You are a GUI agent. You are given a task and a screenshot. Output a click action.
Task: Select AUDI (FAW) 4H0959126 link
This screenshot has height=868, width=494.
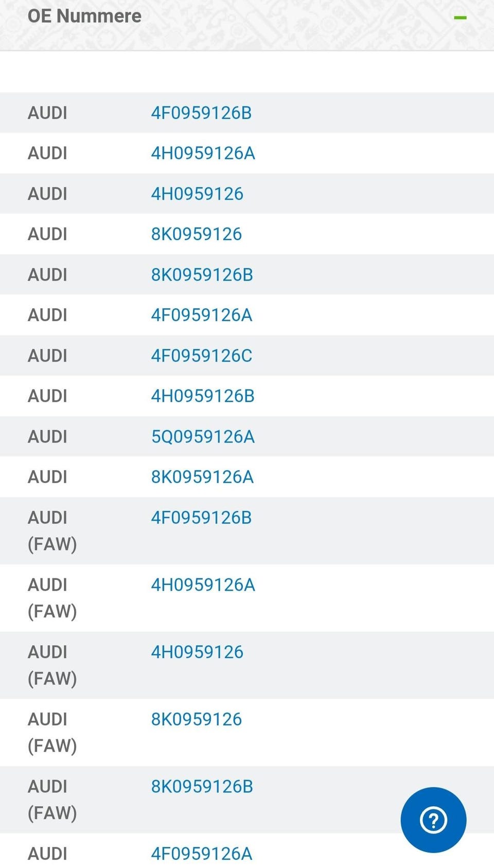(197, 652)
